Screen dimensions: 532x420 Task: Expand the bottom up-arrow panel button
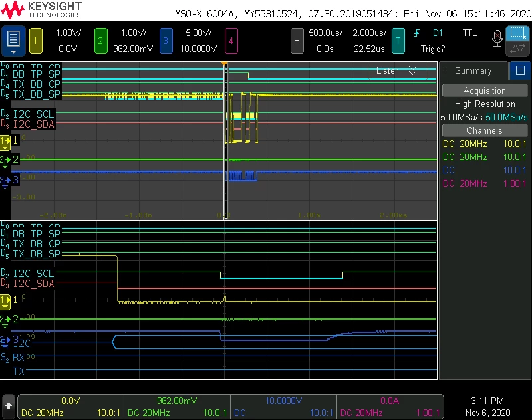click(9, 406)
